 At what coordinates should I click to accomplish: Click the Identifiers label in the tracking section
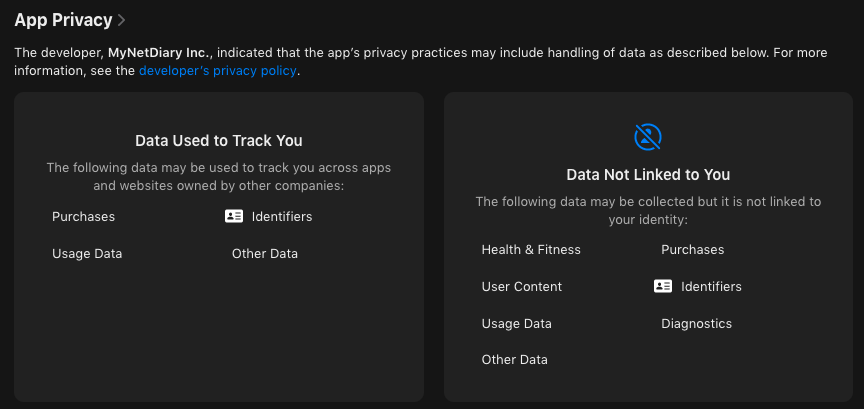coord(282,217)
